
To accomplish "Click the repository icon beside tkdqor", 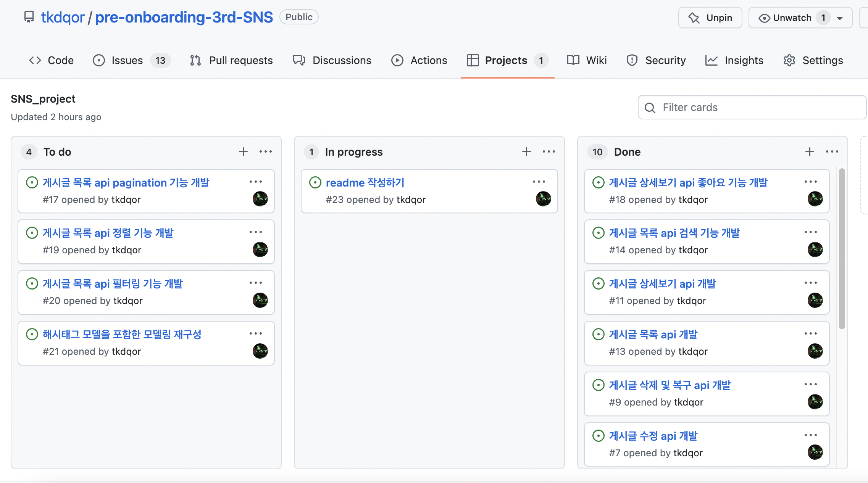I will 29,17.
